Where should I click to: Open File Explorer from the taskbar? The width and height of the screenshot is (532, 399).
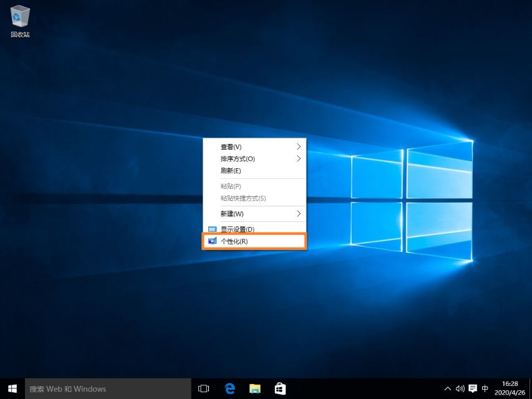[254, 388]
